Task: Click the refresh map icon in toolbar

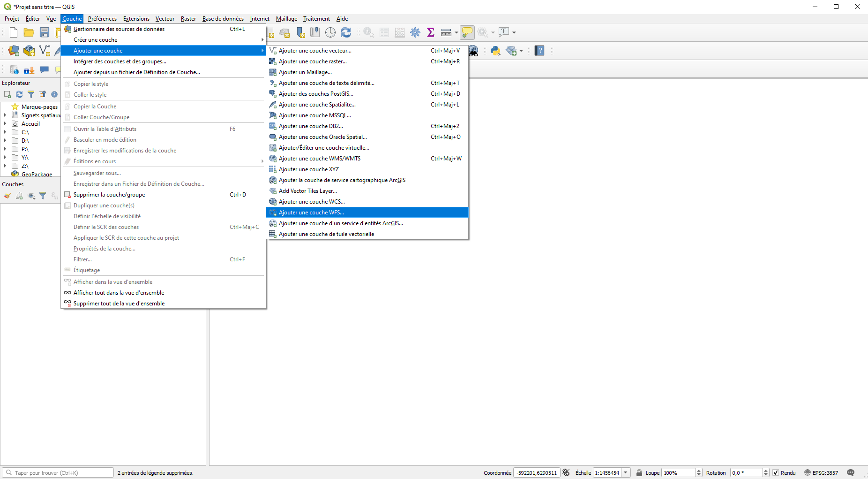Action: coord(346,32)
